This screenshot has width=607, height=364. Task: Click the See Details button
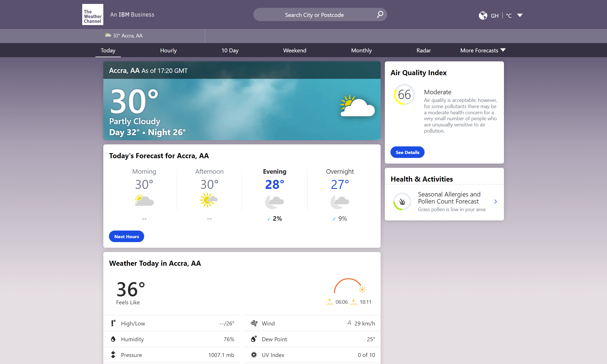coord(407,152)
